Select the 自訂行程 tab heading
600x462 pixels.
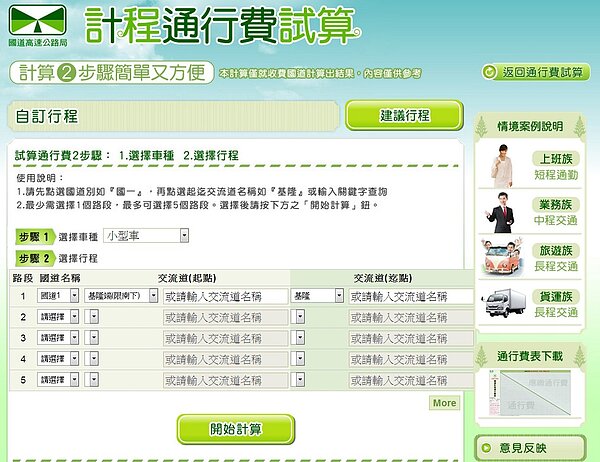click(48, 116)
